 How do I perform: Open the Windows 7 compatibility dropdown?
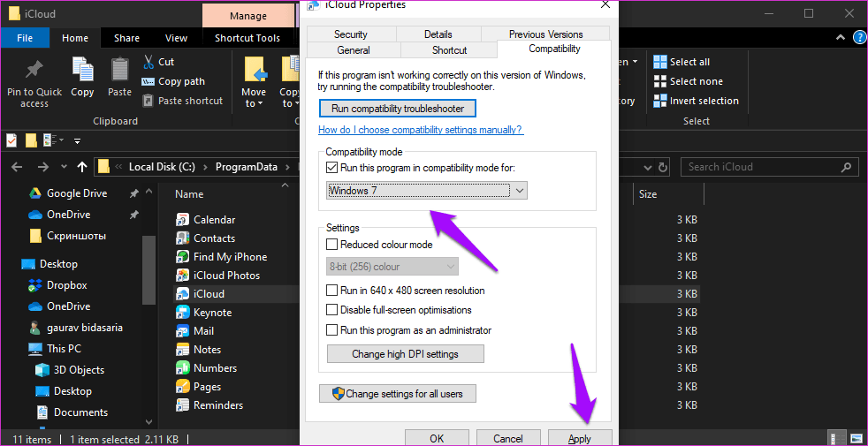click(426, 191)
